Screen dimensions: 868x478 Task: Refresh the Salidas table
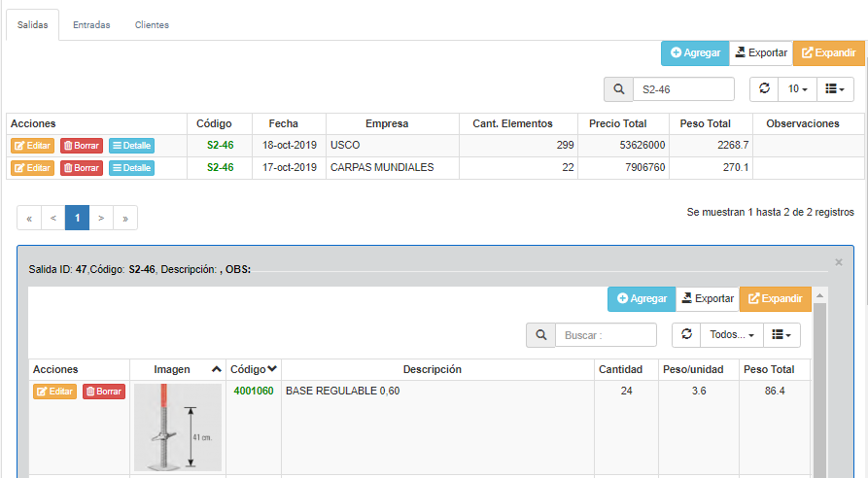click(x=764, y=88)
